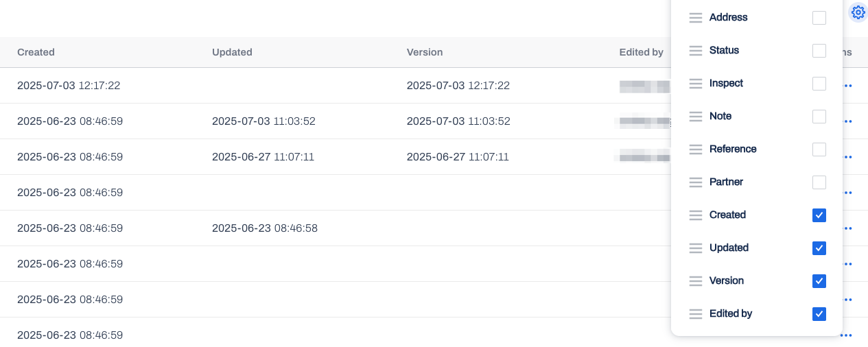Enable the Address column checkbox

coord(819,18)
